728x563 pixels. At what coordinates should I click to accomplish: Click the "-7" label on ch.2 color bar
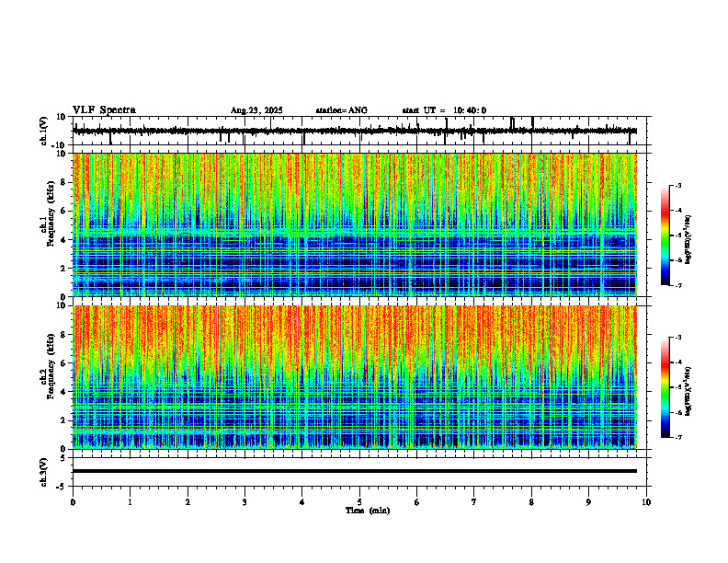click(x=678, y=438)
